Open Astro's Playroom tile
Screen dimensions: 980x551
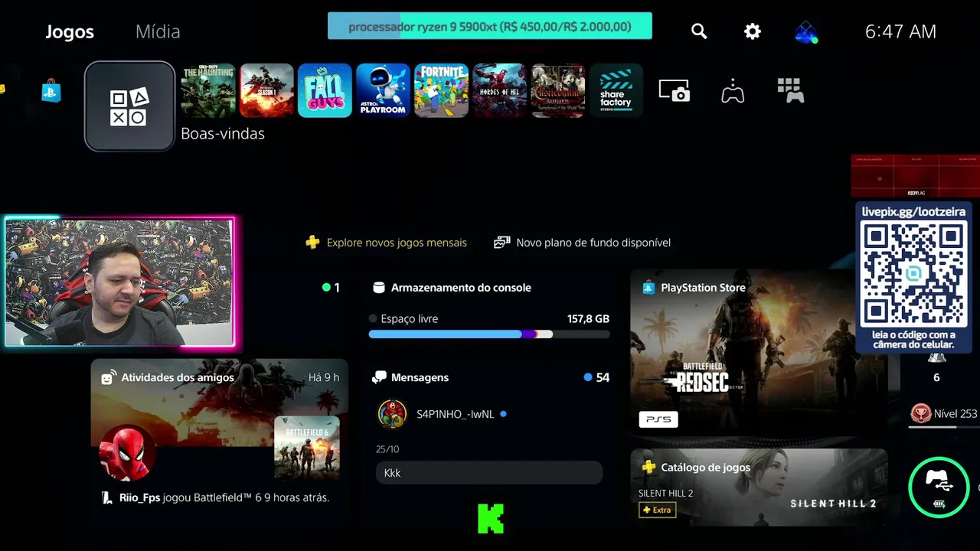pos(383,90)
